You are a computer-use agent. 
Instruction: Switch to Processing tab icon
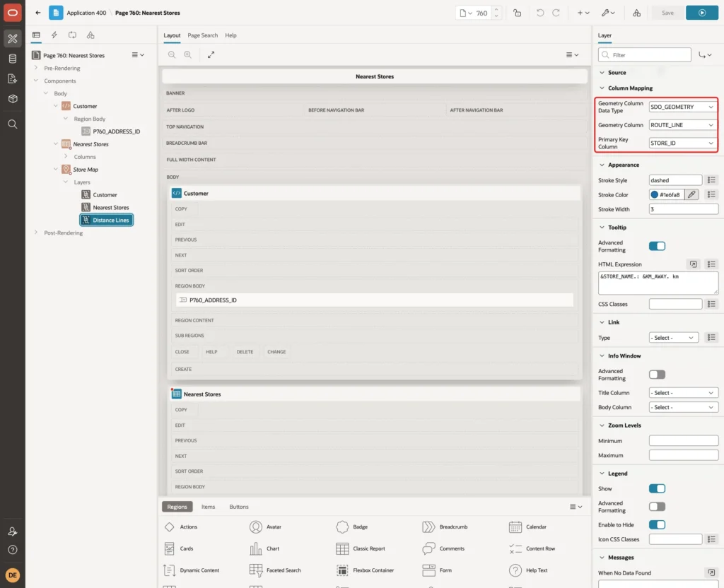coord(72,35)
